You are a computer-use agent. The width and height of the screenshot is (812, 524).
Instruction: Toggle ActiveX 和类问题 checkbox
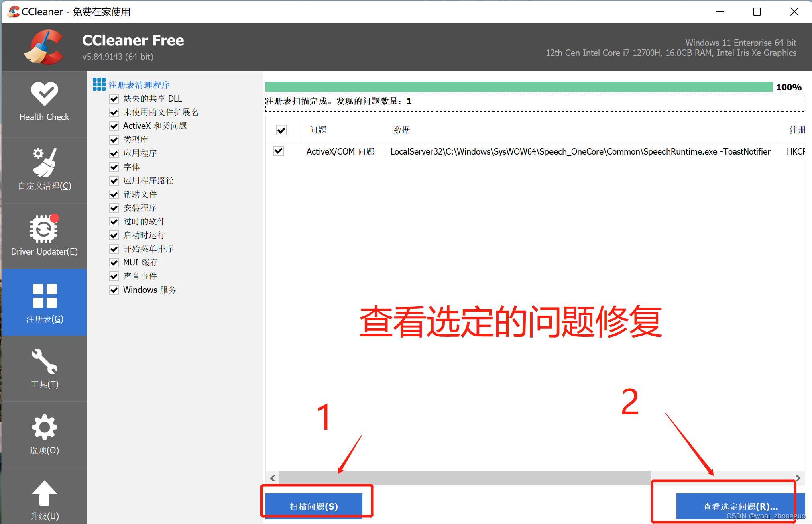(114, 126)
